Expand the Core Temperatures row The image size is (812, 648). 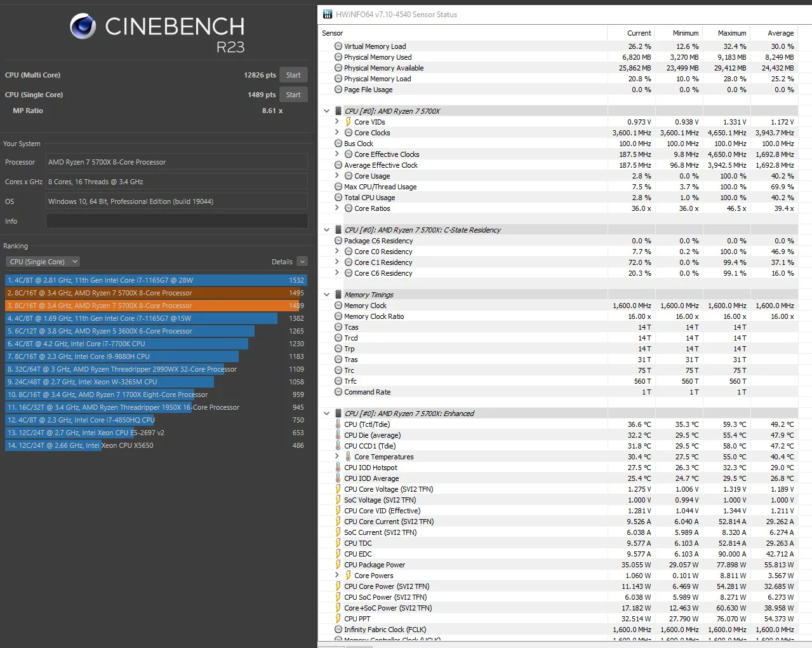coord(337,457)
